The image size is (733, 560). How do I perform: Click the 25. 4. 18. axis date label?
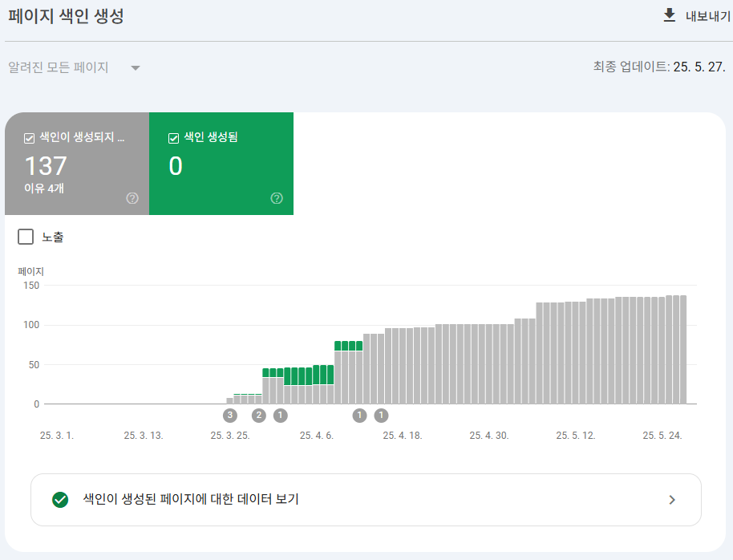(402, 436)
